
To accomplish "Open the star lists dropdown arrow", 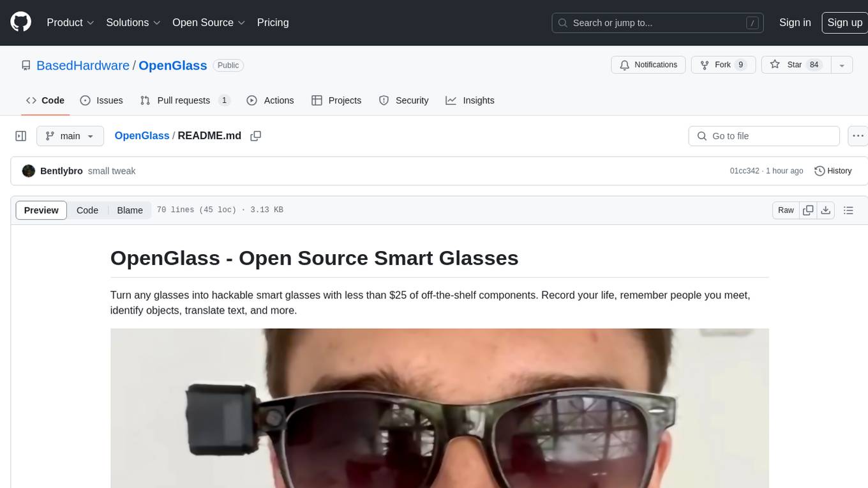I will [842, 65].
